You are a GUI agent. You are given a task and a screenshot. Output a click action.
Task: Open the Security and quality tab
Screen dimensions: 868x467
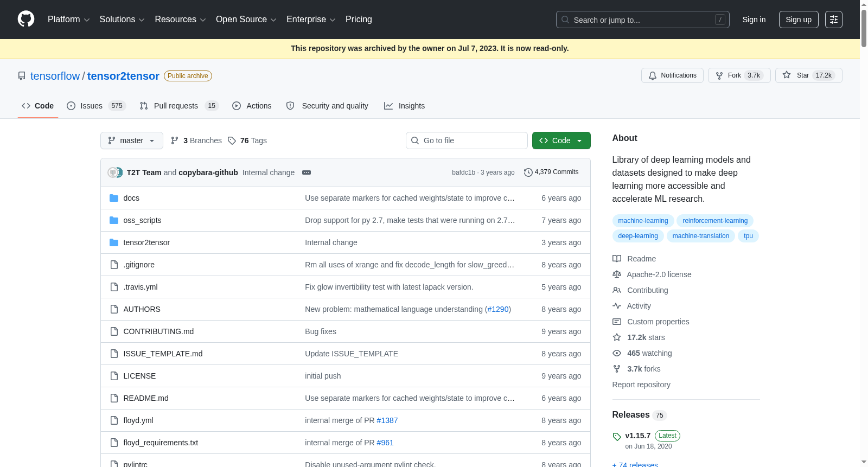click(327, 106)
